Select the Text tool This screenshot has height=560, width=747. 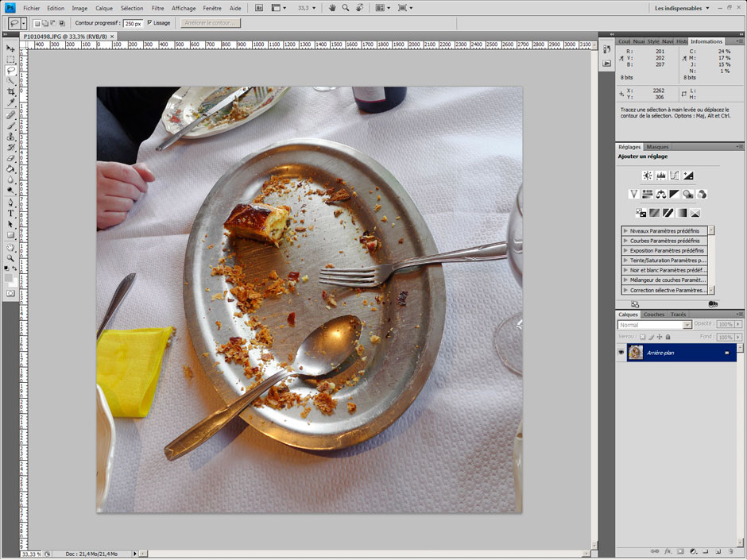point(11,213)
